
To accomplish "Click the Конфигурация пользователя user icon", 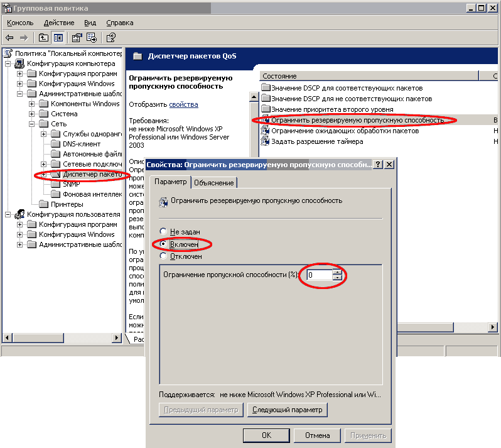I will pos(19,214).
